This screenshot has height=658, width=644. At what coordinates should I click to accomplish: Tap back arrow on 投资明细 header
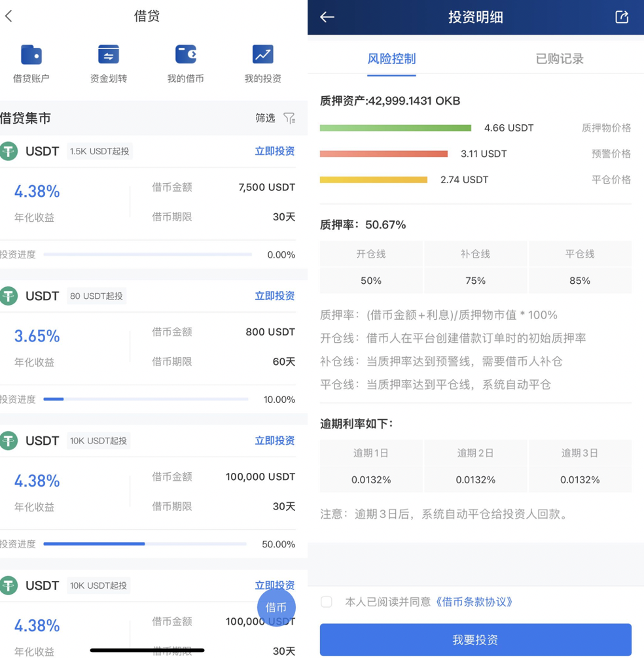(x=327, y=18)
